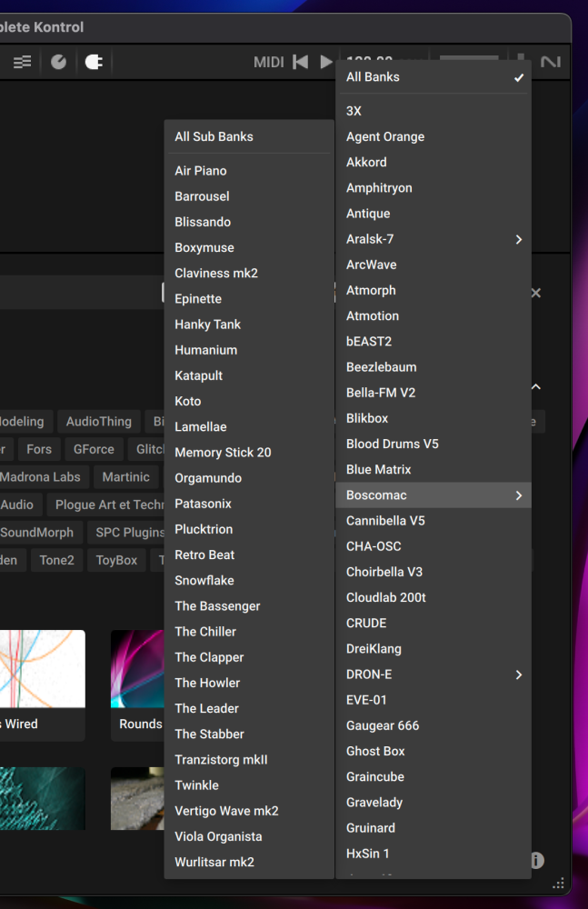
Task: Collapse the vendor tags section chevron
Action: point(536,386)
